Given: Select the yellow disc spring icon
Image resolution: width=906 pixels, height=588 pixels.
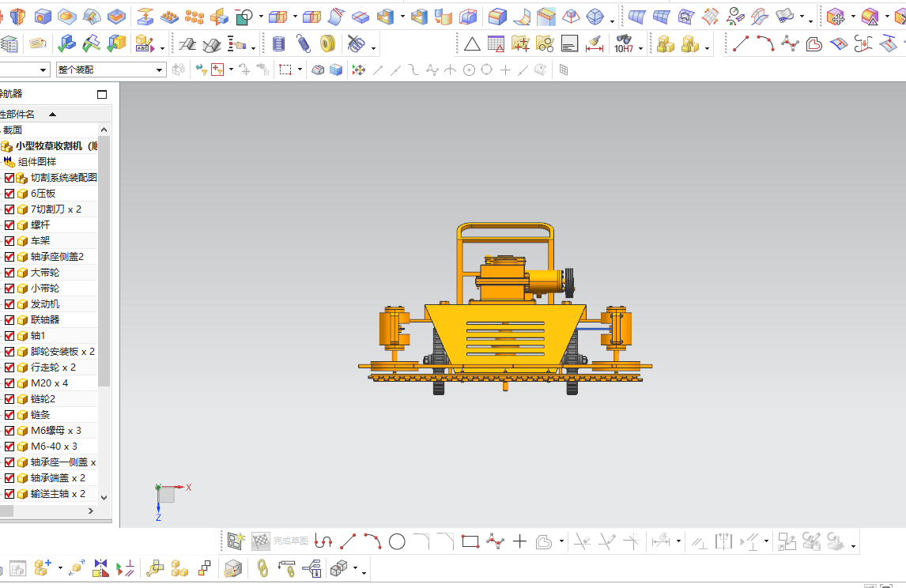Looking at the screenshot, I should (x=327, y=44).
